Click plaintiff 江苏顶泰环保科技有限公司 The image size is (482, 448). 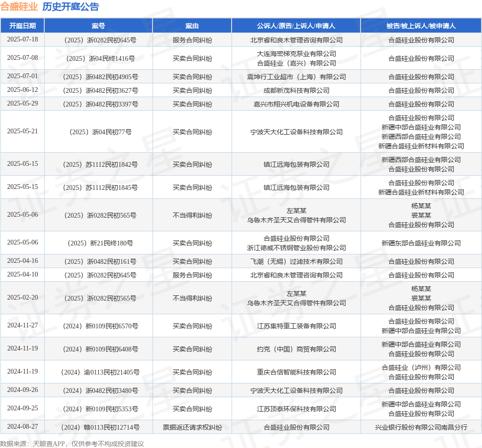tap(297, 409)
